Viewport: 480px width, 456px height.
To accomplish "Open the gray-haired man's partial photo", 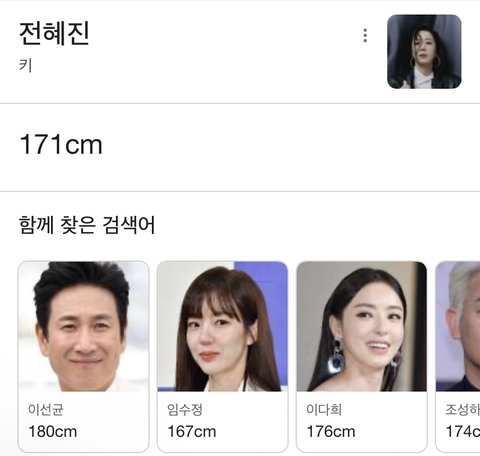I will point(458,326).
